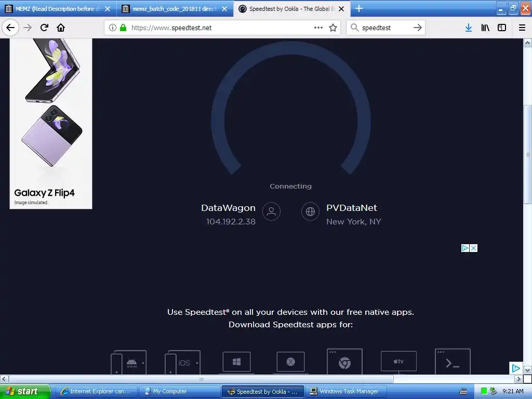The height and width of the screenshot is (399, 532).
Task: Open the Firefox downloads panel
Action: [x=469, y=28]
